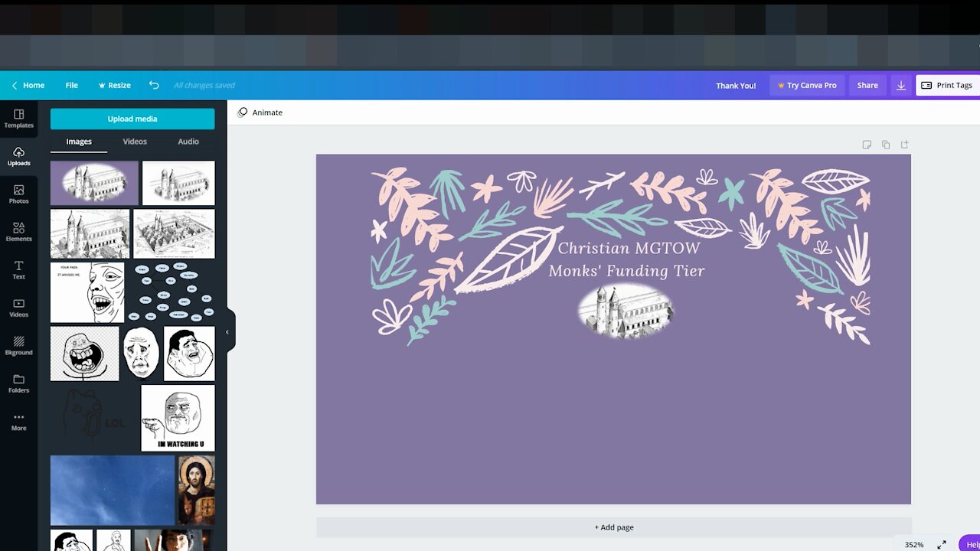Click the Share button
The image size is (980, 551).
(x=867, y=85)
